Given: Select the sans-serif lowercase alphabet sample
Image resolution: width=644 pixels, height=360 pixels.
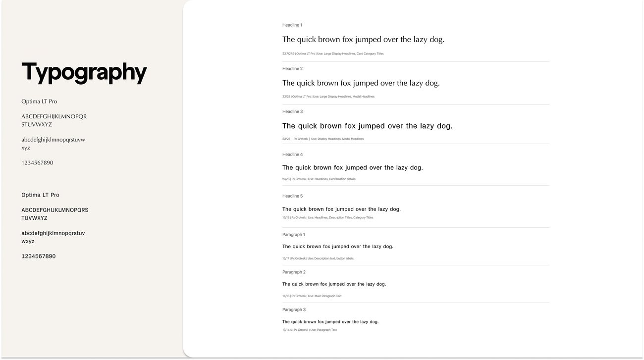Looking at the screenshot, I should [x=53, y=237].
